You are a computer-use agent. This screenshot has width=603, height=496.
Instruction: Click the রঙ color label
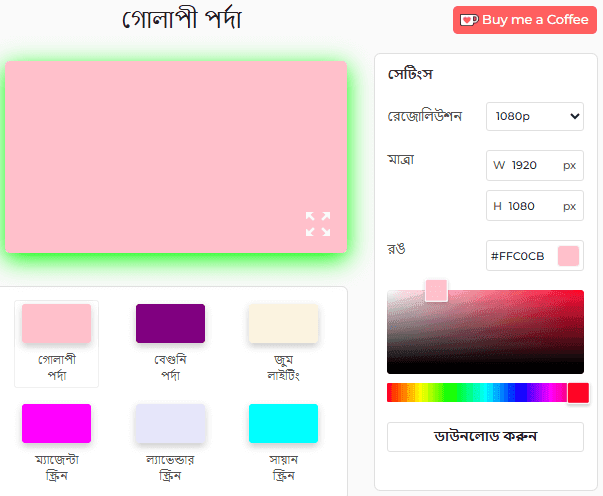[x=396, y=249]
